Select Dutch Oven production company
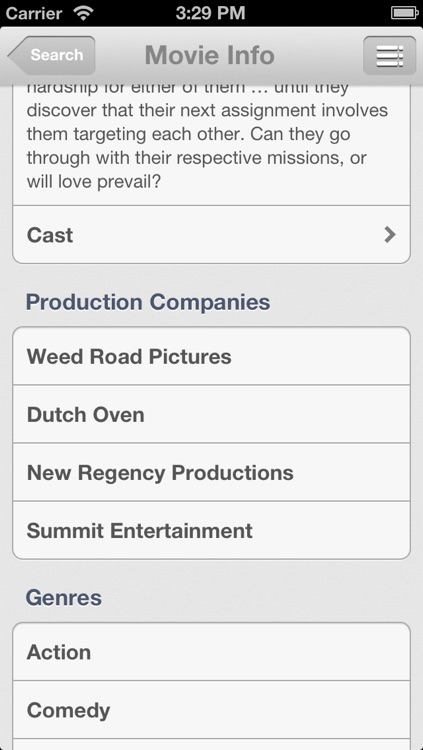This screenshot has height=750, width=423. click(212, 414)
